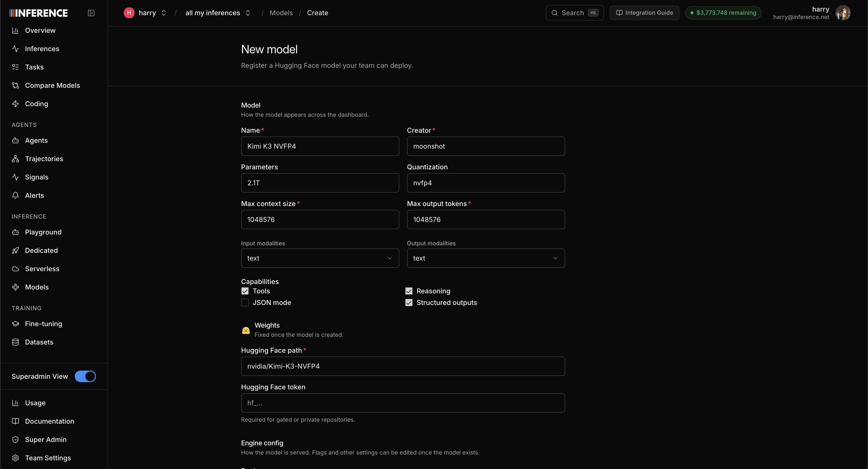Click the Signals pulse icon
The image size is (868, 469).
tap(15, 177)
